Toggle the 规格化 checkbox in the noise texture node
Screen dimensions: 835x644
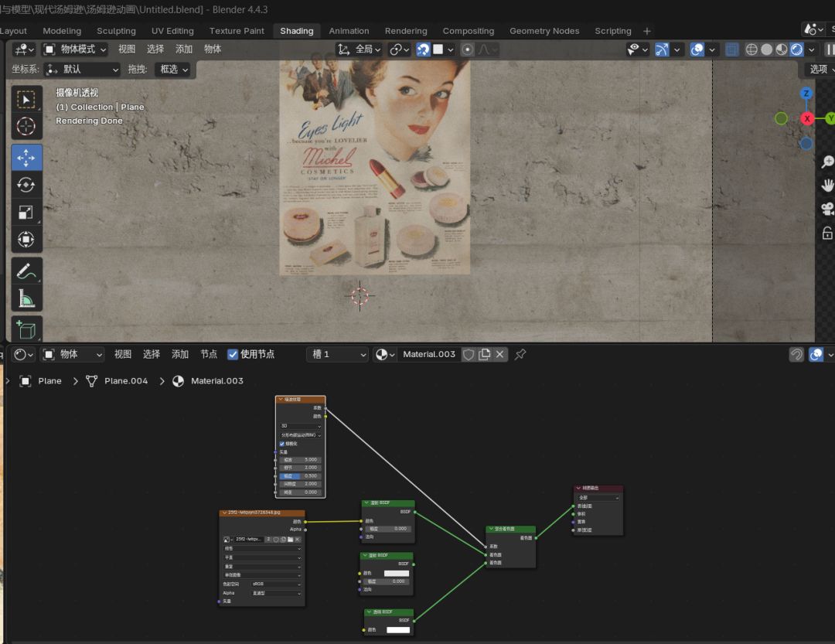281,444
